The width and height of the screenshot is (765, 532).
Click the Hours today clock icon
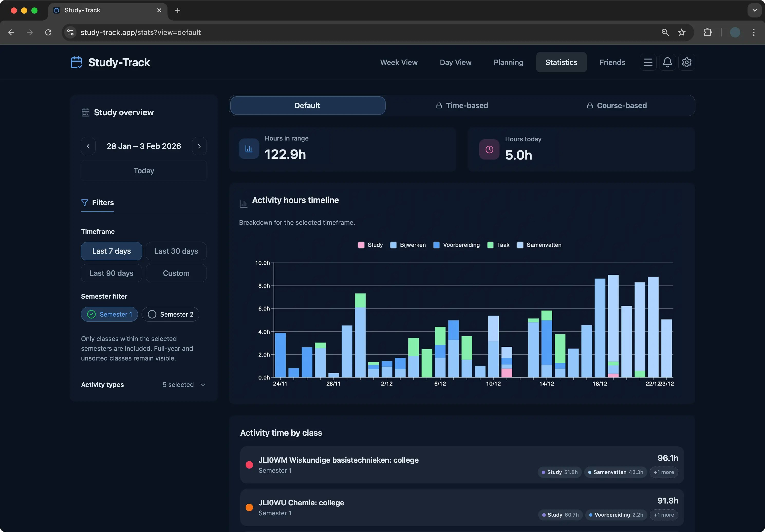click(x=489, y=150)
